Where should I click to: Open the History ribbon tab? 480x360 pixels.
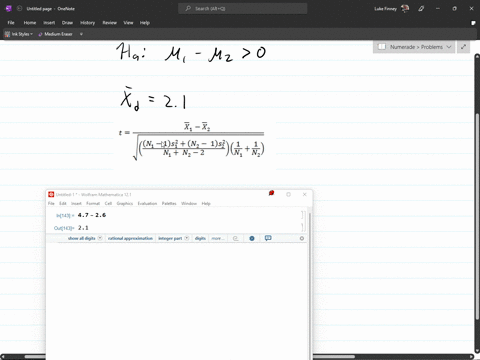pos(88,23)
